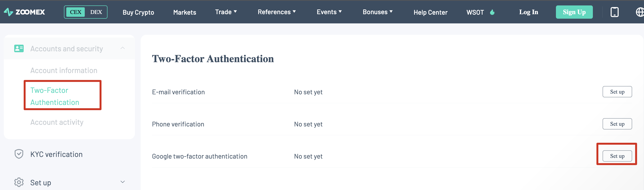Switch to CEX mode
Screen dimensions: 644x190
[76, 12]
